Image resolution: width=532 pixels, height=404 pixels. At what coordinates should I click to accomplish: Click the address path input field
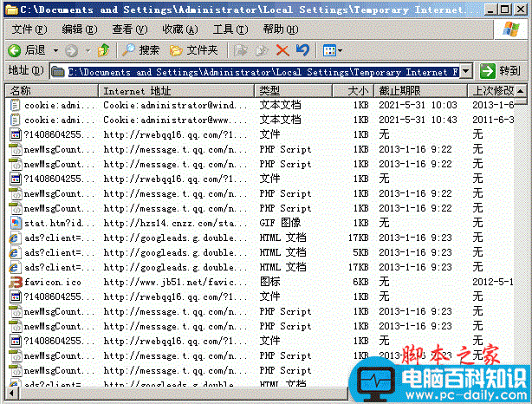(263, 72)
